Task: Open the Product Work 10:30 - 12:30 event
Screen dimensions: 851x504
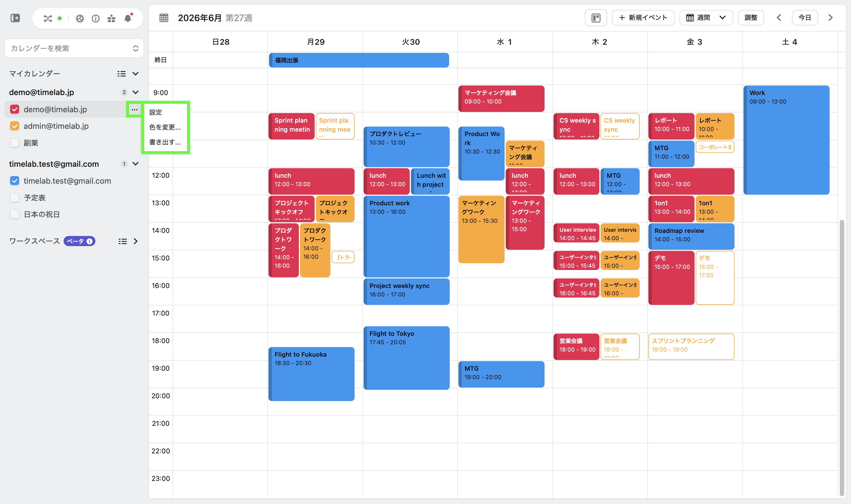Action: point(481,154)
